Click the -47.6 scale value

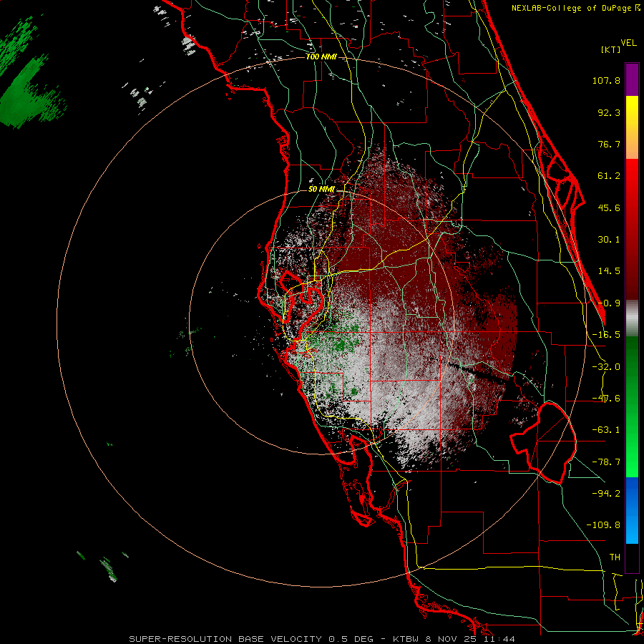606,399
